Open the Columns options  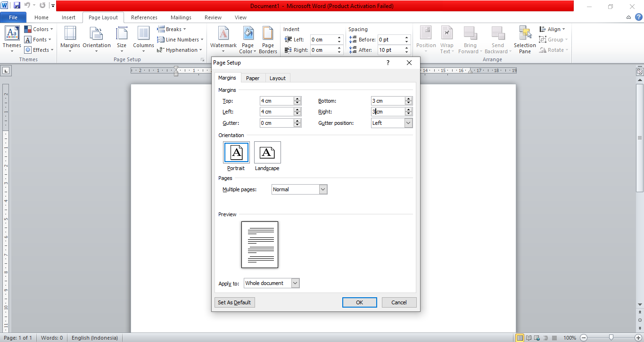pyautogui.click(x=143, y=40)
